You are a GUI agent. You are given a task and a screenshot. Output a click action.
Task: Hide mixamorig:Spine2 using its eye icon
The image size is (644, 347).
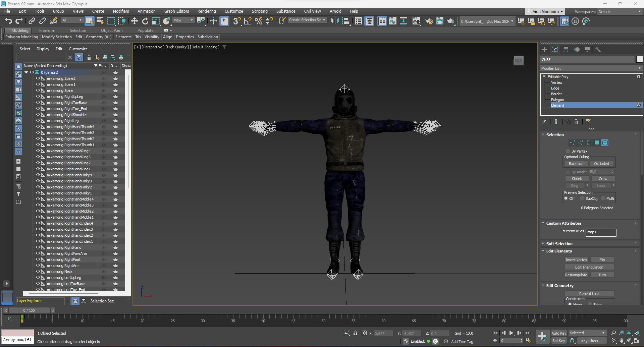pos(38,78)
